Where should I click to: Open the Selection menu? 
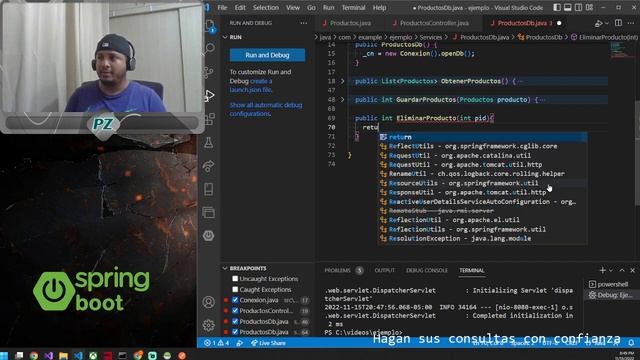[x=266, y=7]
